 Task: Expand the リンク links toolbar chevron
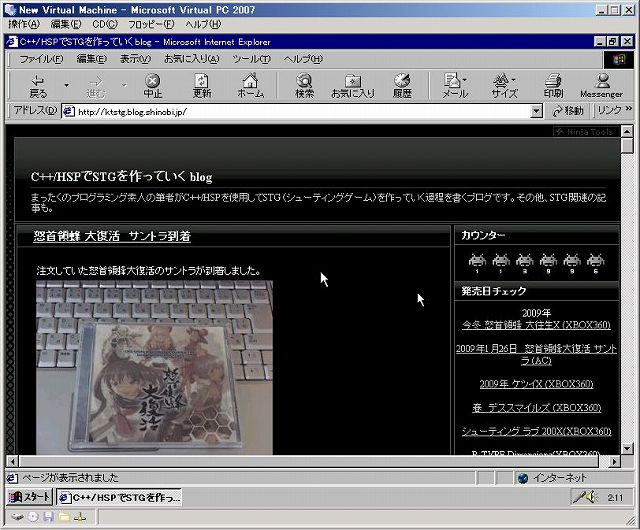[x=629, y=109]
